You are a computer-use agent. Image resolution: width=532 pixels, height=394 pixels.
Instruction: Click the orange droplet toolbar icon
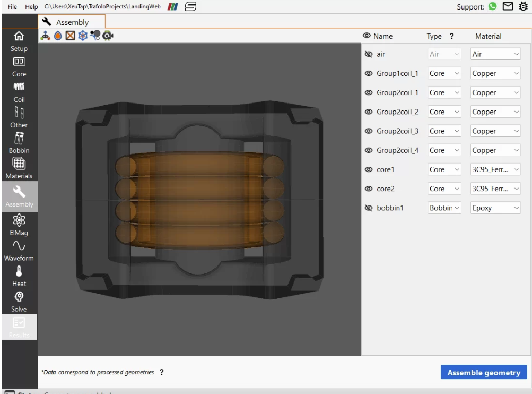(x=58, y=36)
